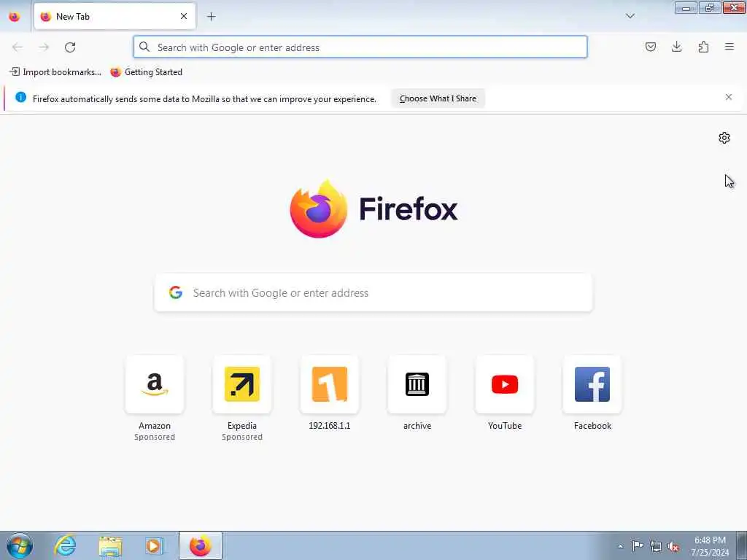Screen dimensions: 747x560
Task: Open the YouTube shortcut tile
Action: [505, 384]
